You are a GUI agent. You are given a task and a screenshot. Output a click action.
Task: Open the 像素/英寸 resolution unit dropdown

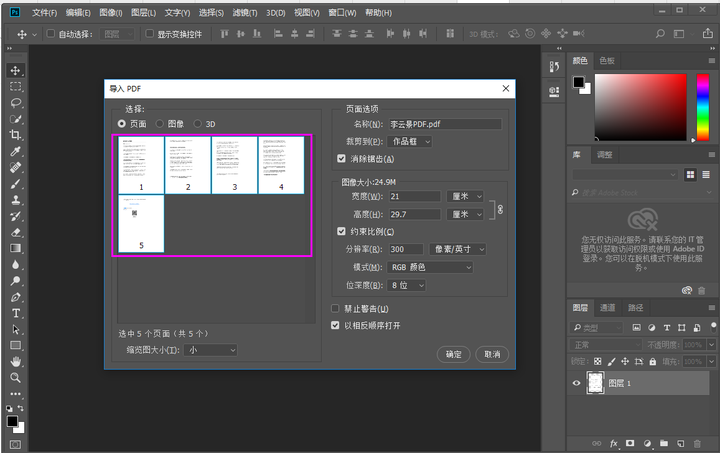click(x=458, y=249)
